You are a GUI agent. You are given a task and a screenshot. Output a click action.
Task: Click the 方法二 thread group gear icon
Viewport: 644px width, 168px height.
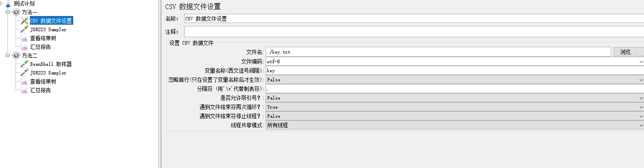click(16, 55)
